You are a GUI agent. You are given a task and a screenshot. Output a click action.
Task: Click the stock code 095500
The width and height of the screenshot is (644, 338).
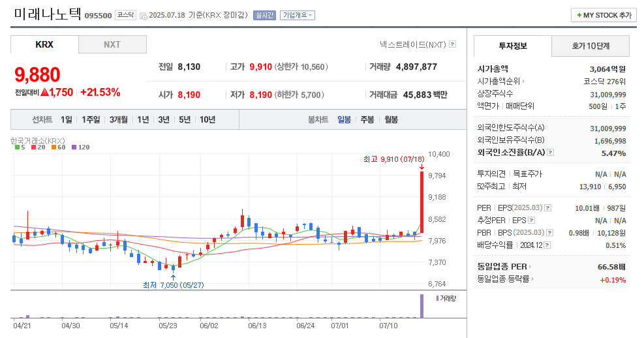[98, 16]
